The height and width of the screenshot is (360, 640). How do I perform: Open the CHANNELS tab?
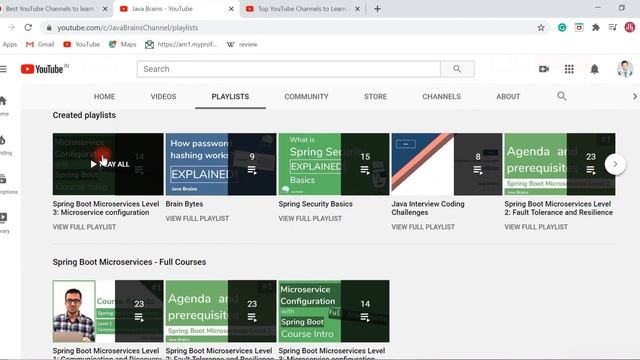tap(441, 96)
